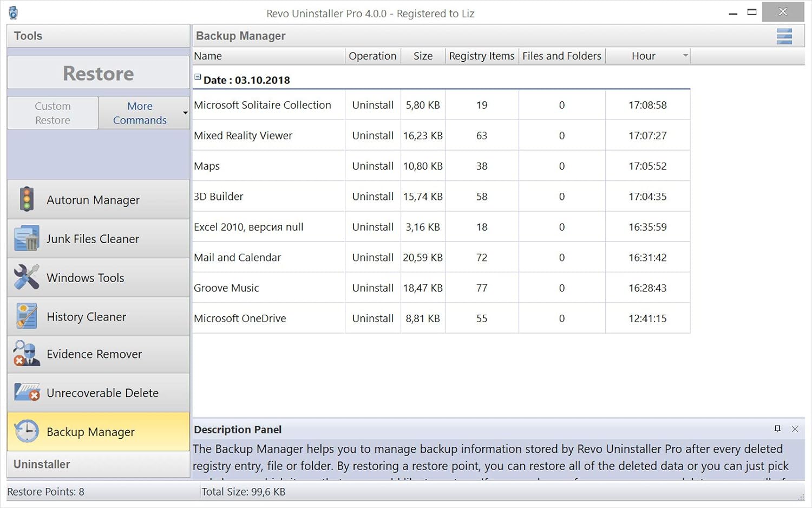Click the Junk Files Cleaner trash icon
This screenshot has height=508, width=812.
(x=27, y=238)
